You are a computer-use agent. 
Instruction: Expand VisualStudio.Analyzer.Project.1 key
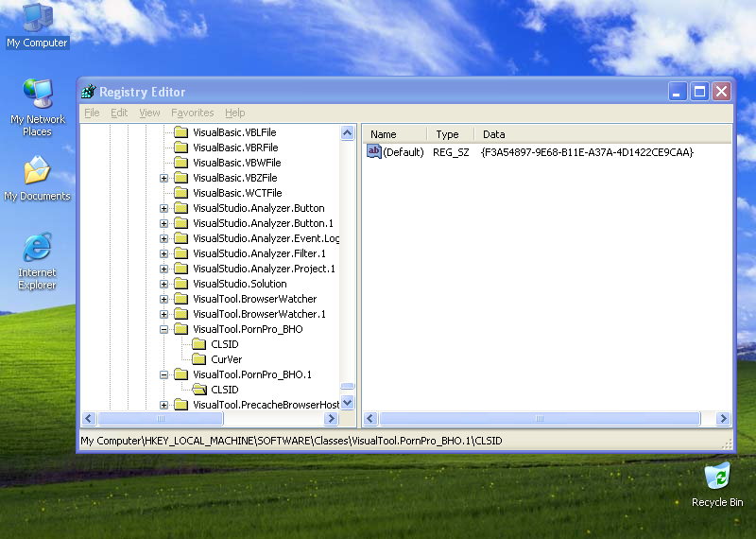click(163, 269)
